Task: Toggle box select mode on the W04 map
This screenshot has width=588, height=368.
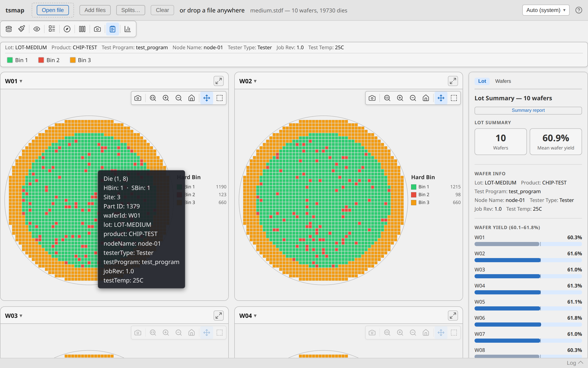Action: coord(454,333)
